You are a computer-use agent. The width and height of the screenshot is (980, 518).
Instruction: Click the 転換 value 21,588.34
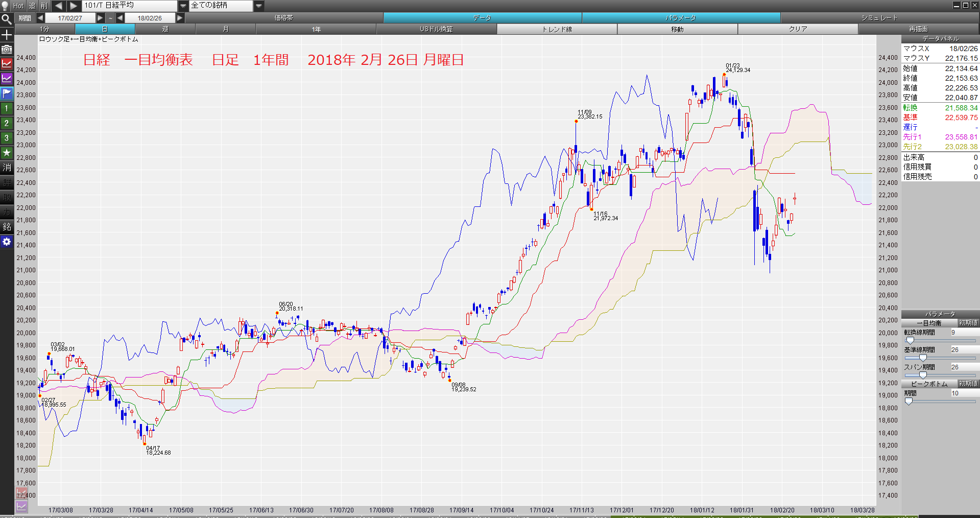(961, 108)
